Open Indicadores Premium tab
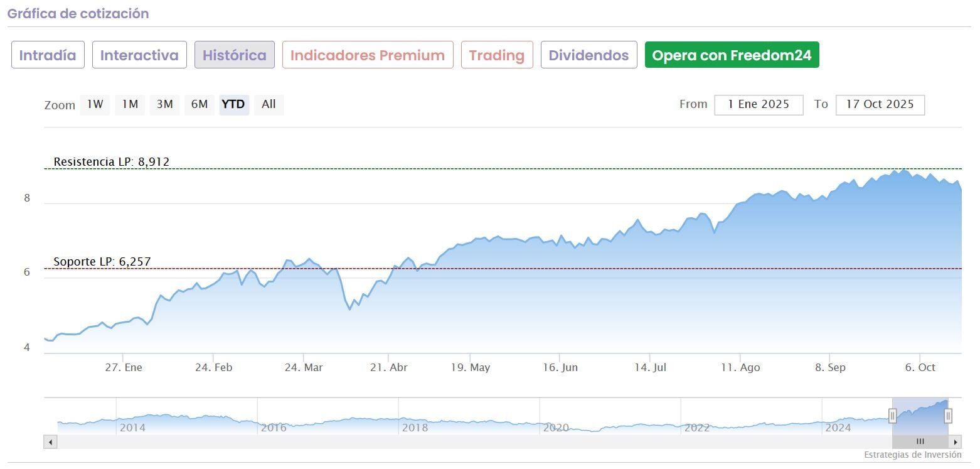This screenshot has width=980, height=469. [368, 55]
